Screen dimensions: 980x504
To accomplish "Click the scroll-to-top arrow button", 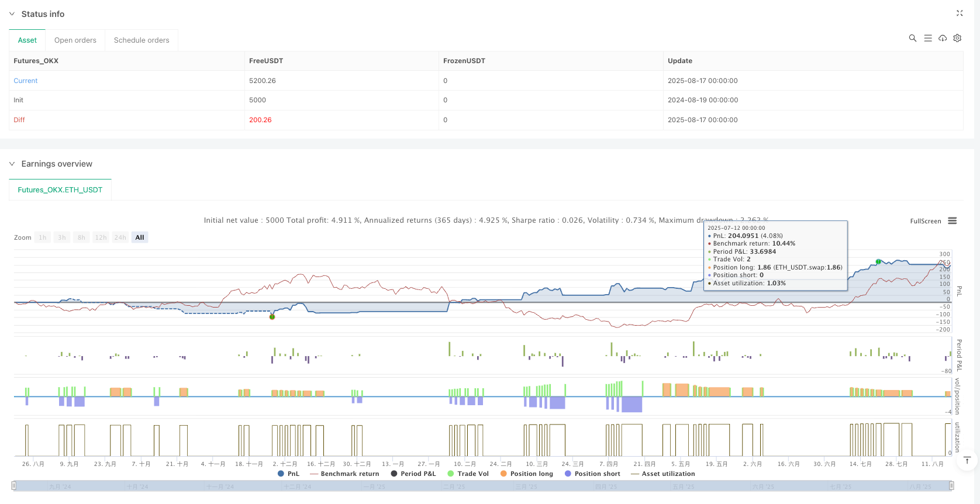I will click(967, 461).
